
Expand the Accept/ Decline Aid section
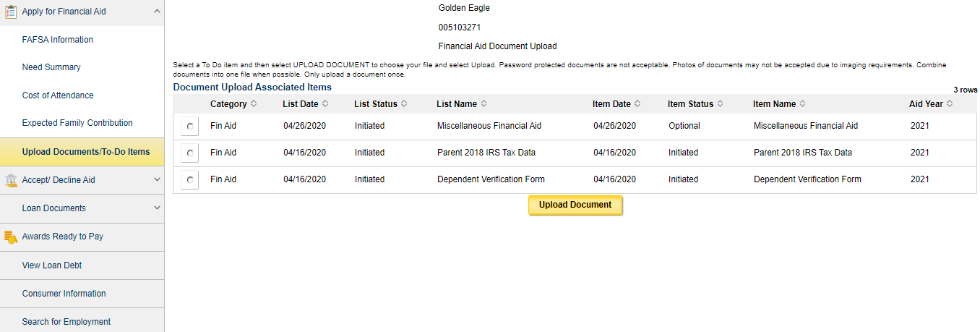157,180
